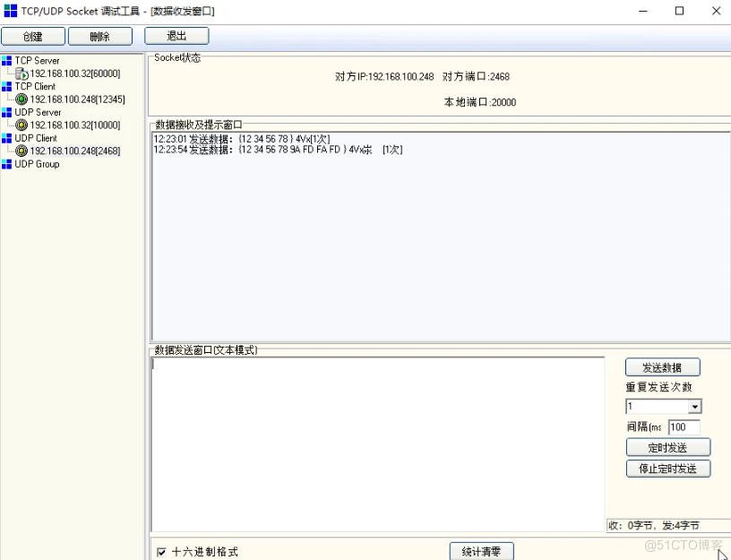Click the 间隔(ms) interval input field
Image resolution: width=731 pixels, height=560 pixels.
684,426
